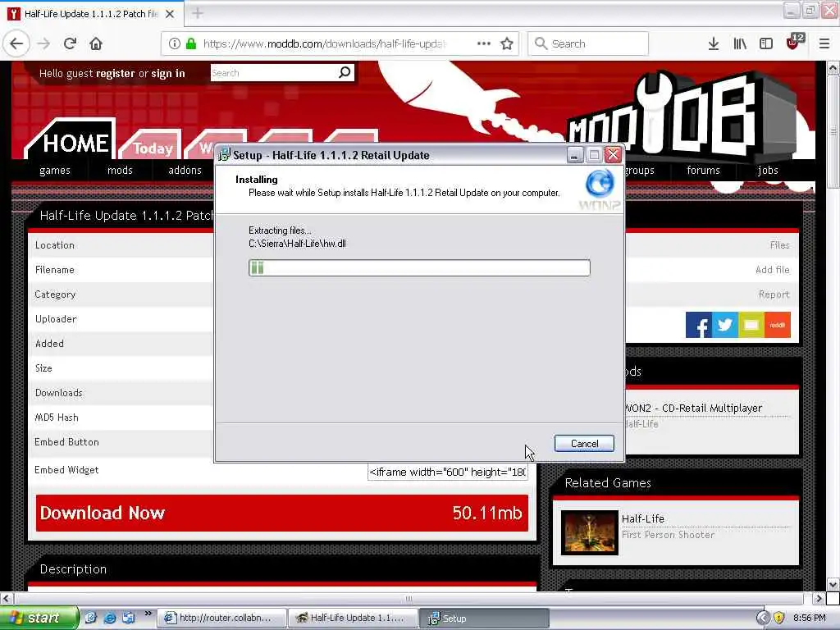The image size is (840, 630).
Task: Bookmark this page with star icon
Action: [507, 43]
